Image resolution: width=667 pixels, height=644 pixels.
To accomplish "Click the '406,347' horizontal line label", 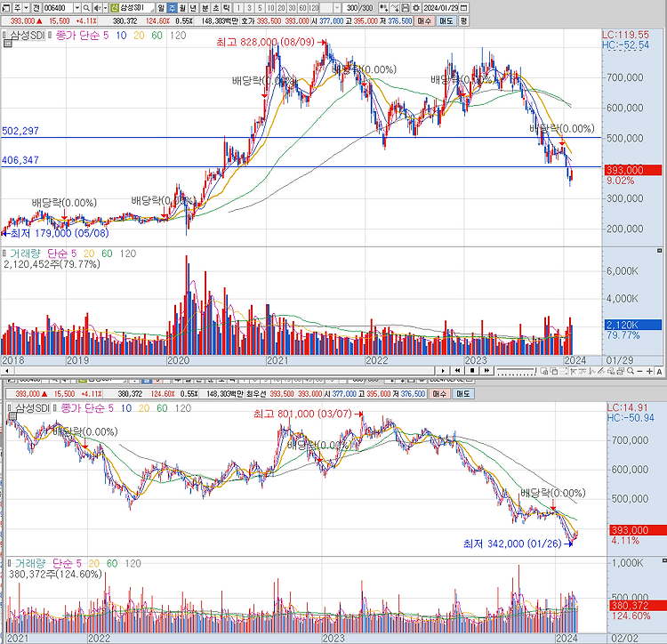I will pyautogui.click(x=20, y=160).
